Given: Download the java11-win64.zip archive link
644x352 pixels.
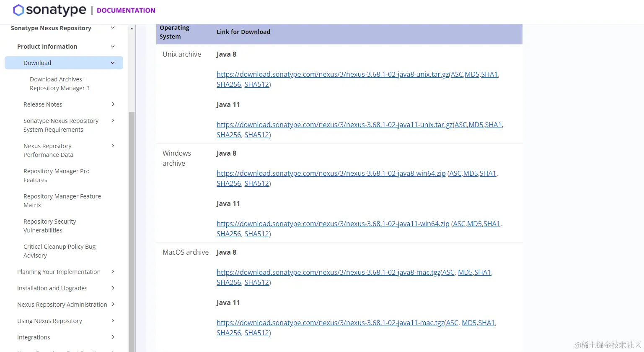Looking at the screenshot, I should [x=333, y=224].
